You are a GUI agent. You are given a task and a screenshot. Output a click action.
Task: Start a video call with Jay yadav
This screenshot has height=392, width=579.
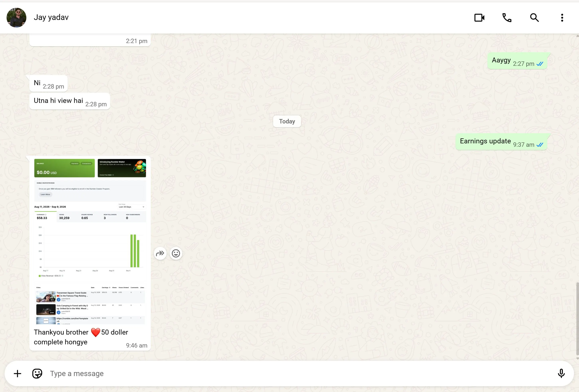pyautogui.click(x=479, y=18)
